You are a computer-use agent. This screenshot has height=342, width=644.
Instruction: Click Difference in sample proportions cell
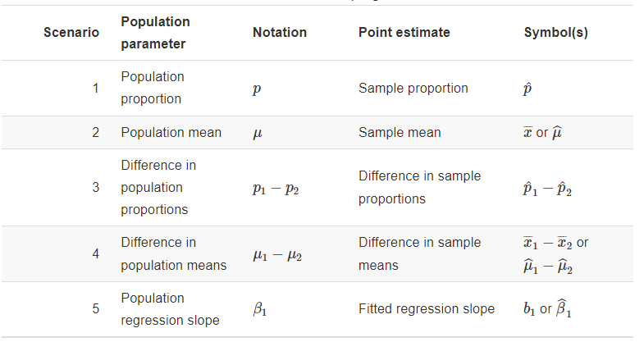(419, 187)
